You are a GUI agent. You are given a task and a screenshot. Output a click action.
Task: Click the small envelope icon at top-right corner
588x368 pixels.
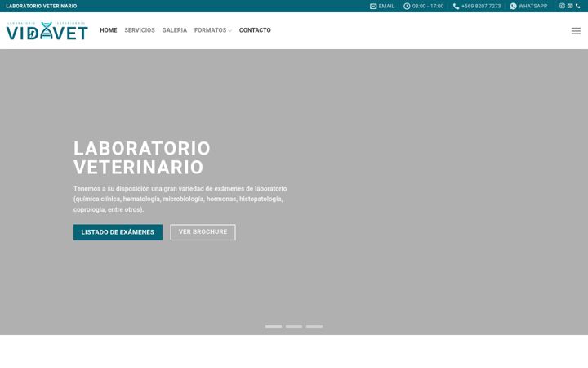tap(570, 6)
